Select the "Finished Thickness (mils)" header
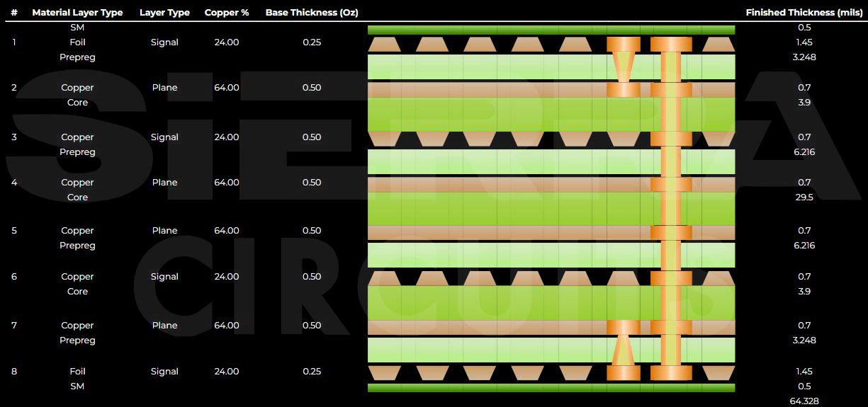Image resolution: width=868 pixels, height=407 pixels. (x=804, y=13)
